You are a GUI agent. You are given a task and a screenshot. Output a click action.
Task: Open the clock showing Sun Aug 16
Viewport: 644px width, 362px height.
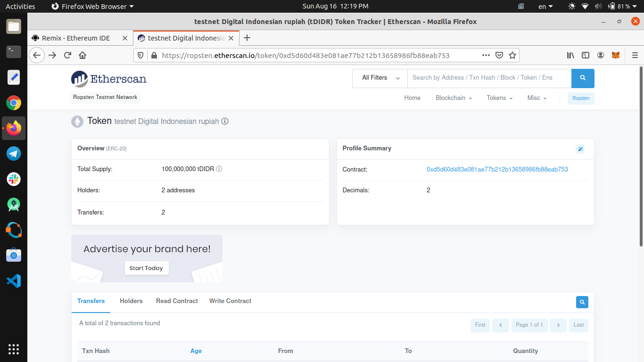[x=335, y=7]
